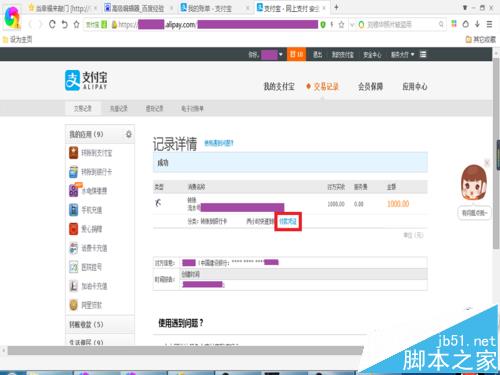Click the 成功 status text

(x=163, y=163)
